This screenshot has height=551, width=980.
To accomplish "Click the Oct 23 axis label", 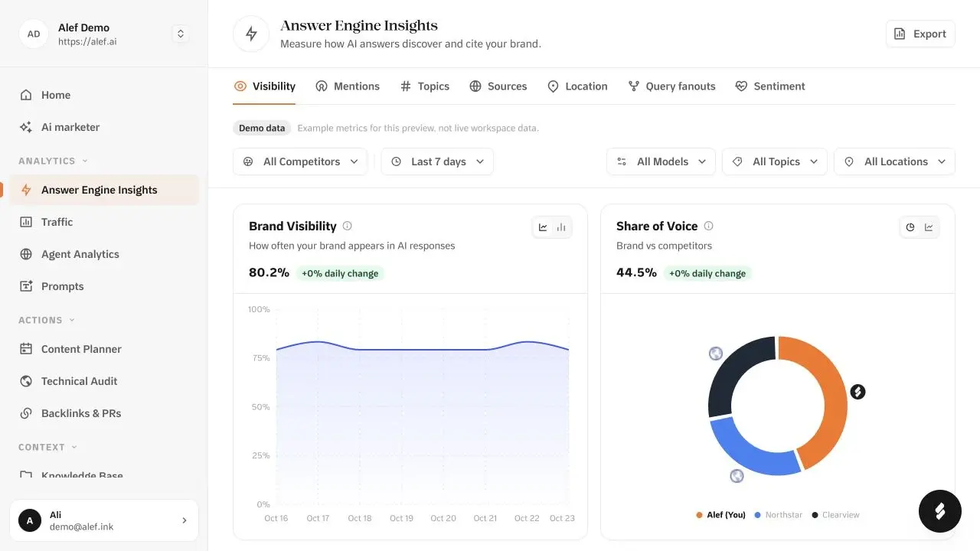I will 562,518.
